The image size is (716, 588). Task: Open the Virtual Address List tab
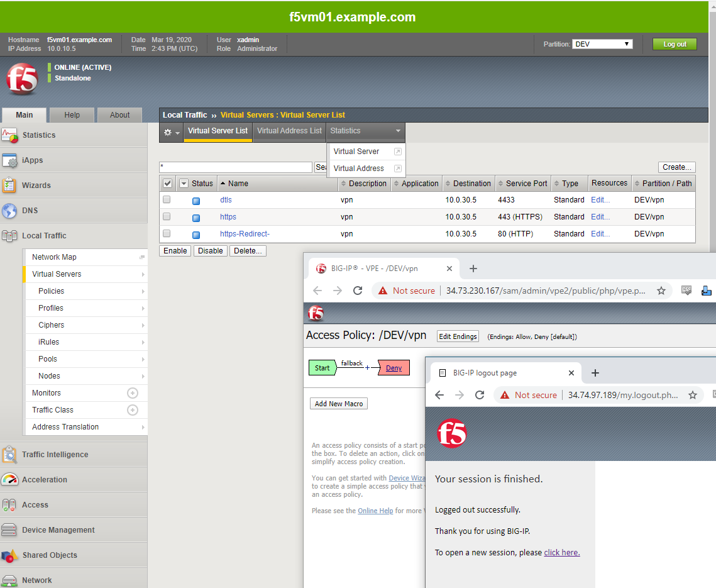(289, 131)
